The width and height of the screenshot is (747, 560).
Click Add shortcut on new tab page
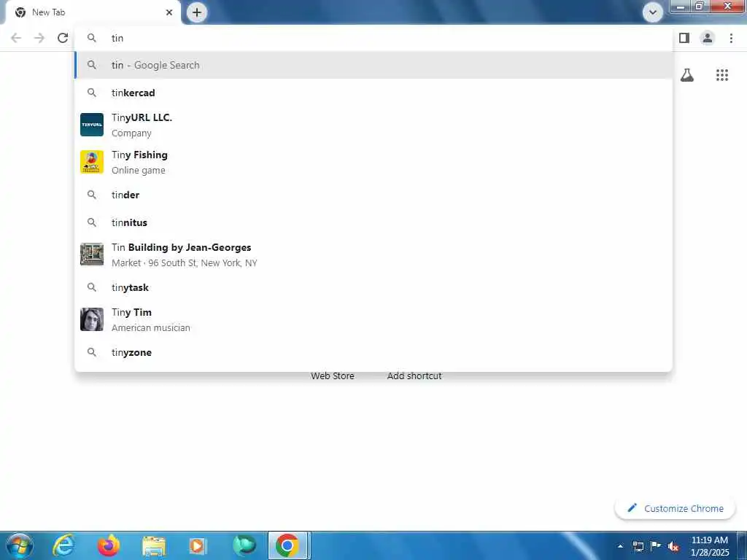click(x=414, y=376)
